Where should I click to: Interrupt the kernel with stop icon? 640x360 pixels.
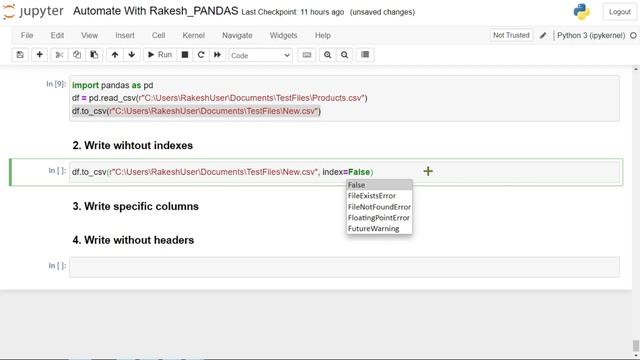[185, 55]
